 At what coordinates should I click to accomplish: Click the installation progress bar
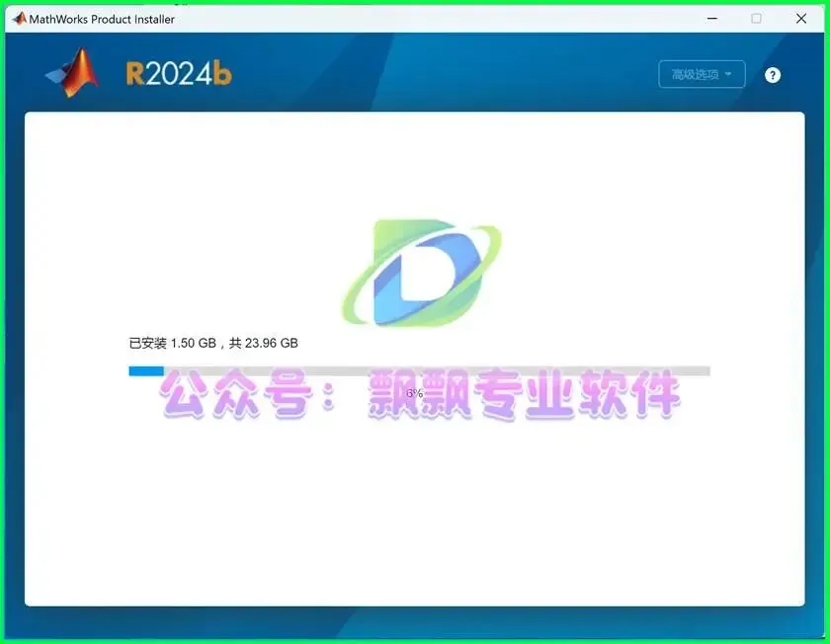tap(419, 371)
